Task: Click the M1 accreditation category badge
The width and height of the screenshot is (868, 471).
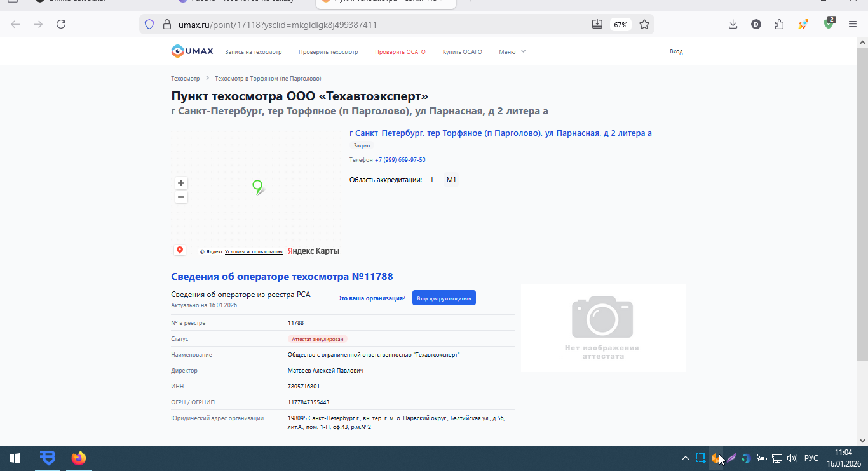Action: [451, 180]
